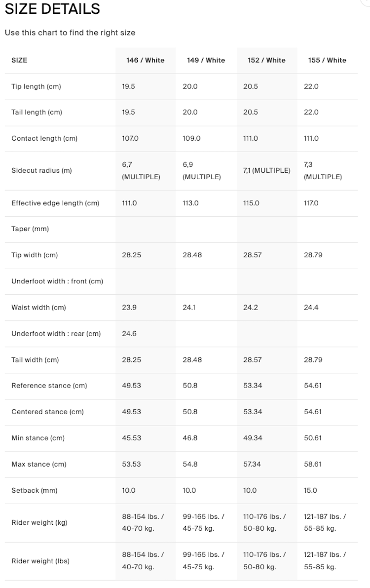This screenshot has width=370, height=588.
Task: Select the "149 / White" column header
Action: pos(206,60)
